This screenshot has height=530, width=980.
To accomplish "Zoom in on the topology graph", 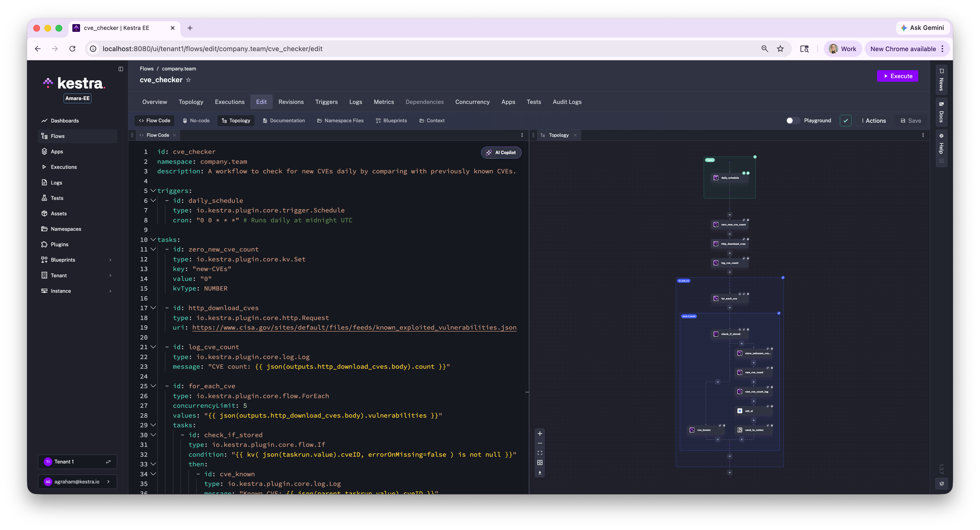I will 539,434.
